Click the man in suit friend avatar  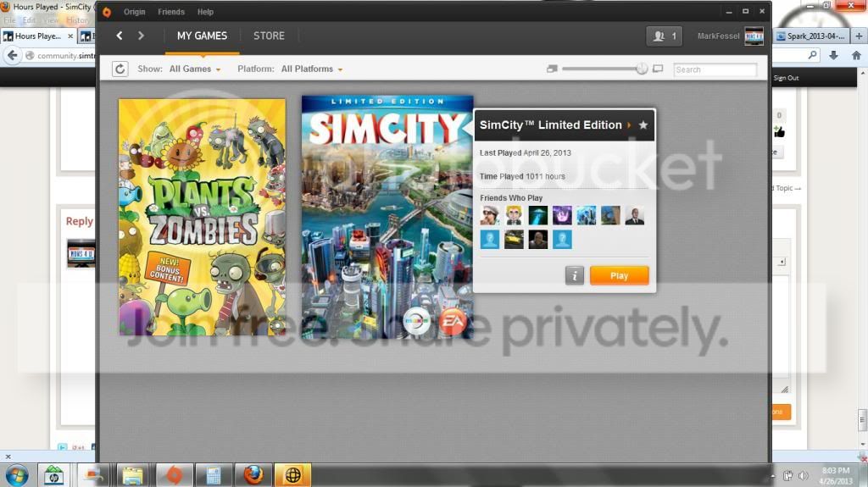[x=634, y=215]
